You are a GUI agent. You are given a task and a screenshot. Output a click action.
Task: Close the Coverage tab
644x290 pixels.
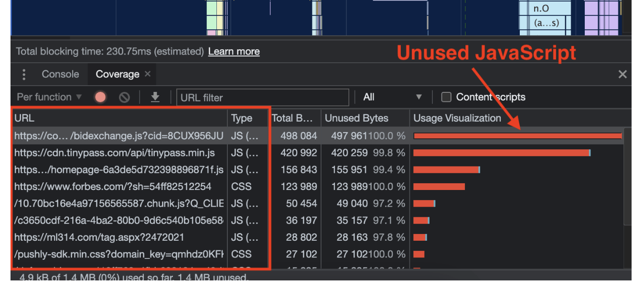click(148, 74)
